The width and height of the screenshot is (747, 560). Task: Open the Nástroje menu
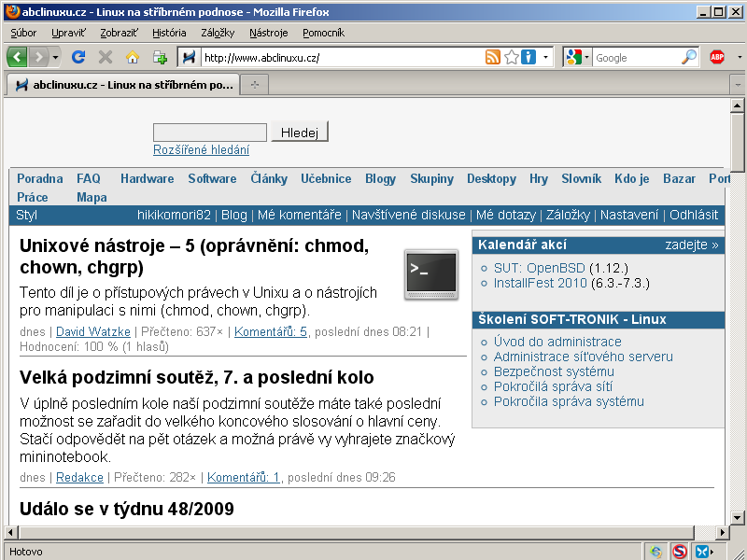point(269,33)
